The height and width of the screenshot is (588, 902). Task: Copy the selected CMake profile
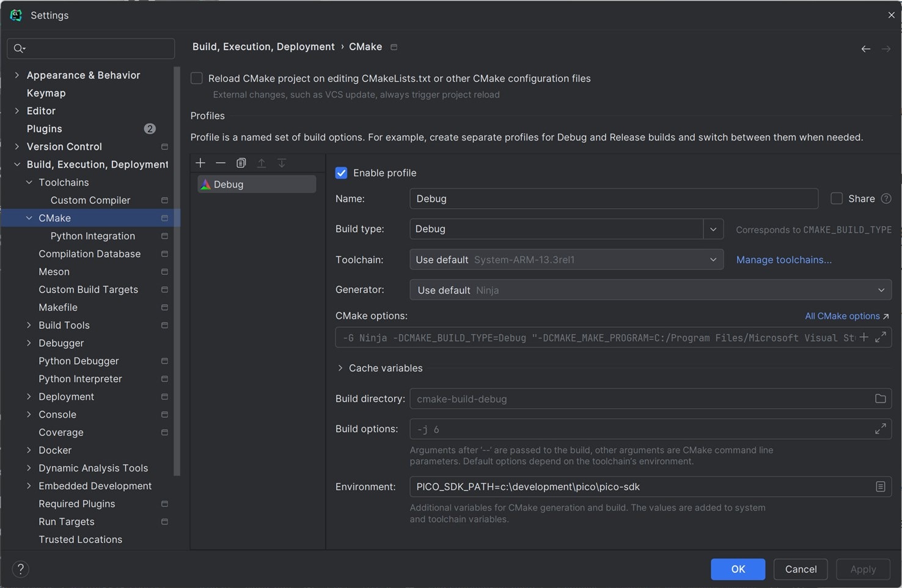[x=241, y=163]
